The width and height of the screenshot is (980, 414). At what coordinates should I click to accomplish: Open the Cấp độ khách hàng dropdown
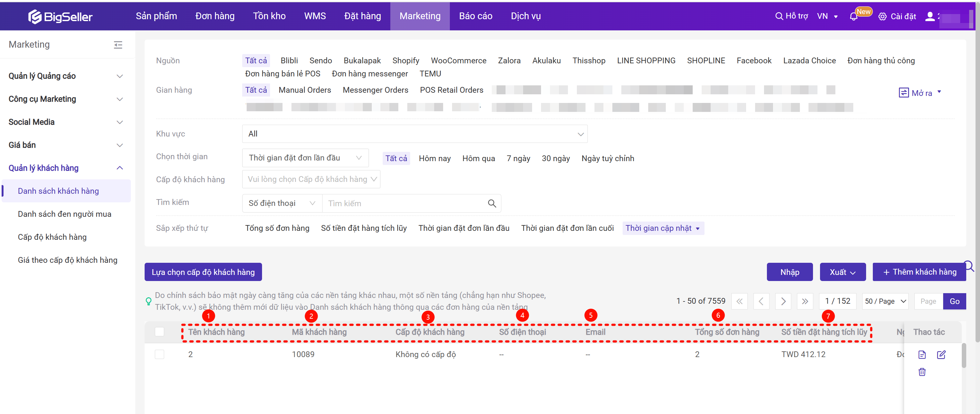tap(311, 179)
